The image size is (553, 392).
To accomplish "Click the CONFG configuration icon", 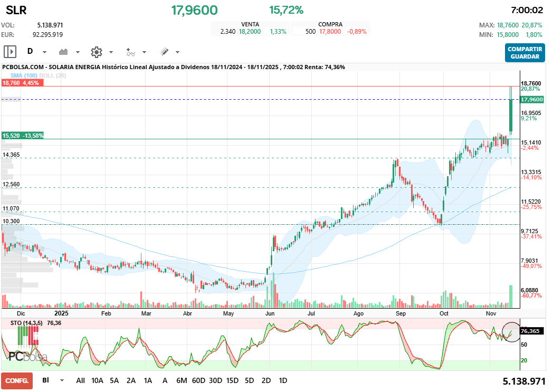I will (17, 380).
